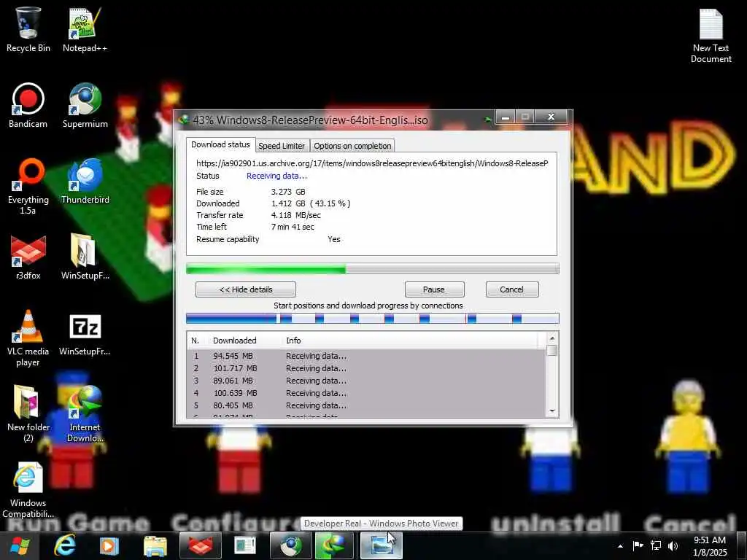
Task: Click the 4.118 MB/sec transfer rate
Action: pyautogui.click(x=296, y=215)
